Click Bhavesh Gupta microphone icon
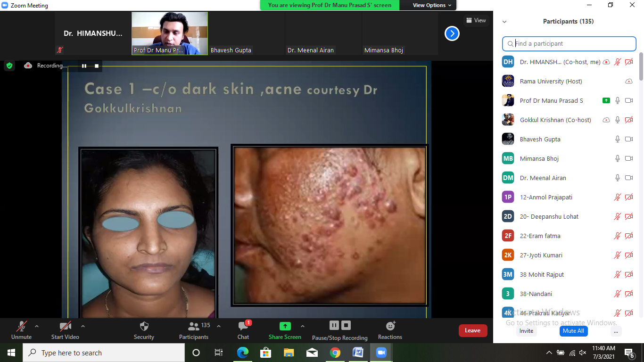This screenshot has height=362, width=644. click(618, 139)
